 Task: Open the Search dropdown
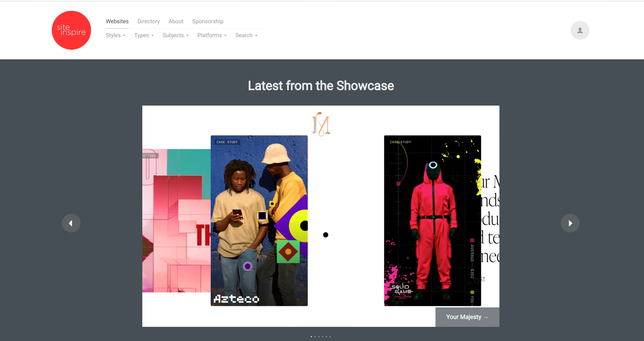coord(246,35)
